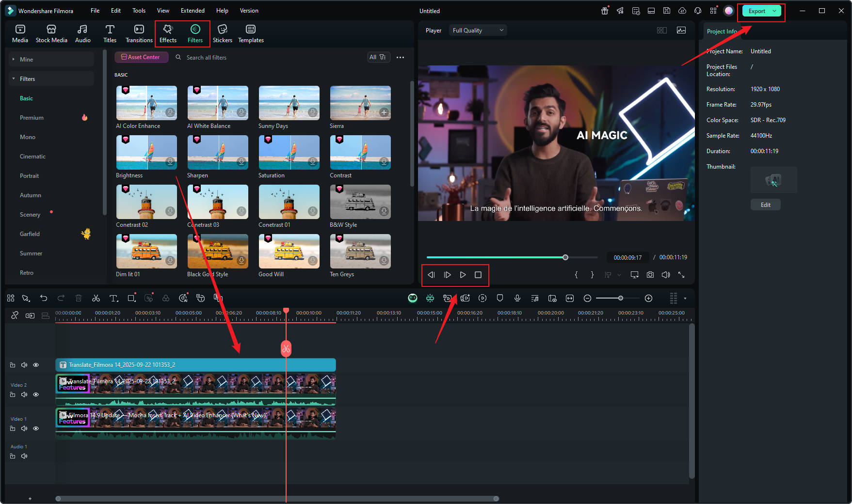The width and height of the screenshot is (852, 504).
Task: Hide the Video 2 track with eye icon
Action: 36,394
